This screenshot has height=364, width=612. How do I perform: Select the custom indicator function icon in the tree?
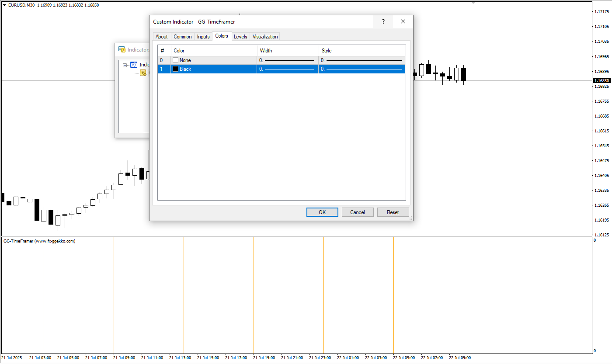pos(143,73)
